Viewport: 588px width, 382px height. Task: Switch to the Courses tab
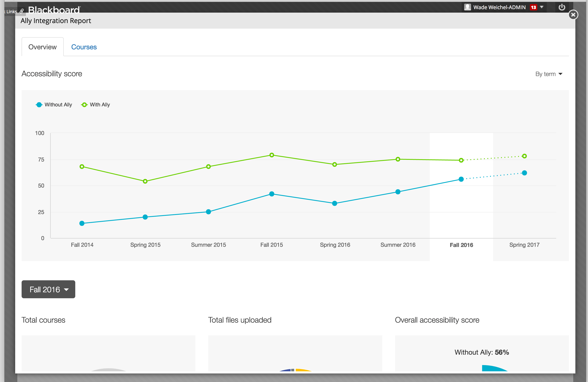click(x=84, y=47)
